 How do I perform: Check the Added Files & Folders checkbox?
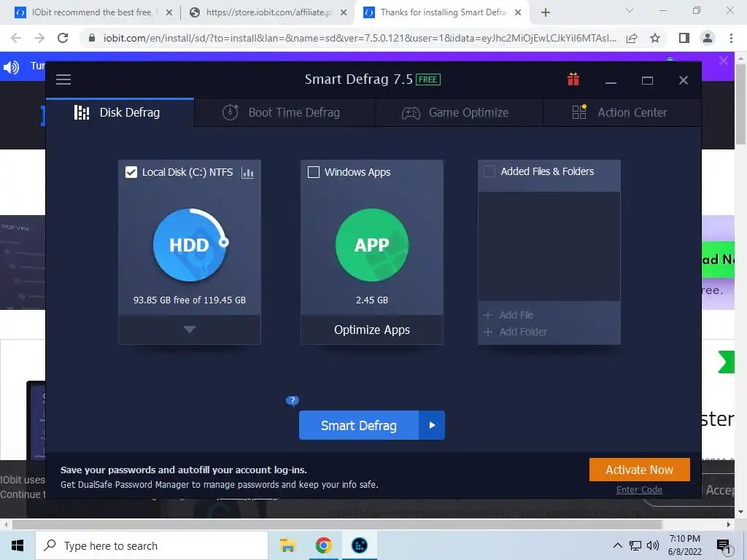[489, 171]
